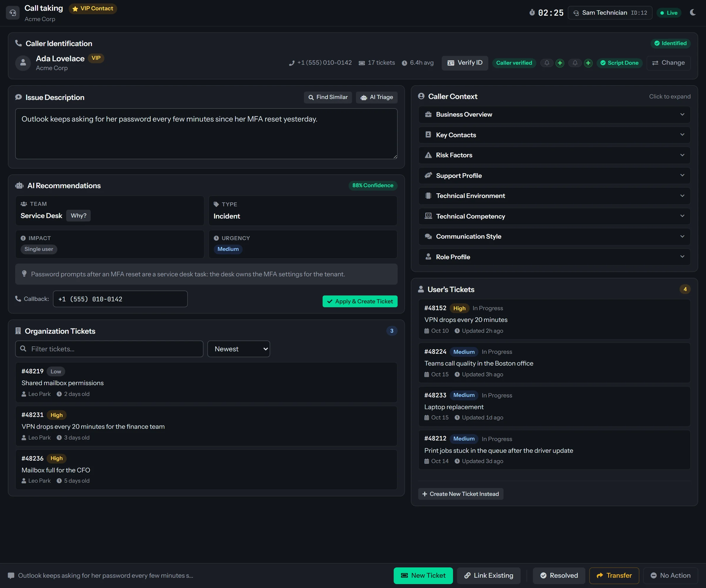Screen dimensions: 706x588
Task: Expand the Technical Competency section
Action: point(554,216)
